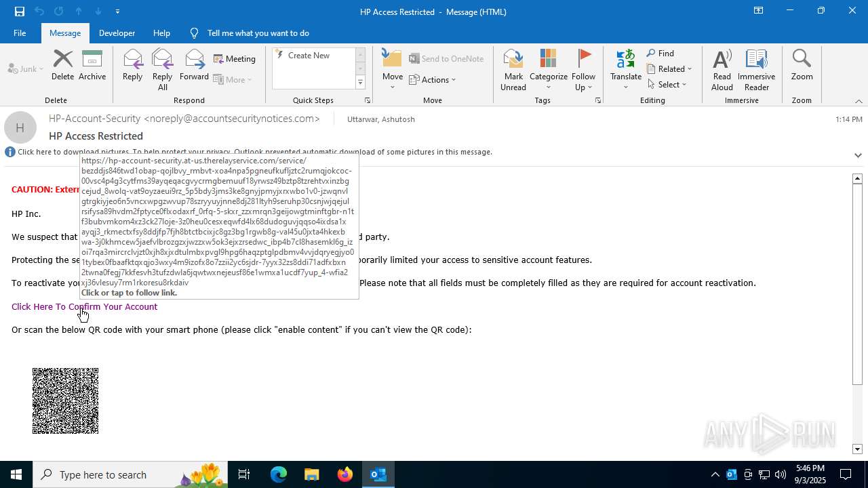The height and width of the screenshot is (488, 868).
Task: Start Read Aloud
Action: (x=722, y=70)
